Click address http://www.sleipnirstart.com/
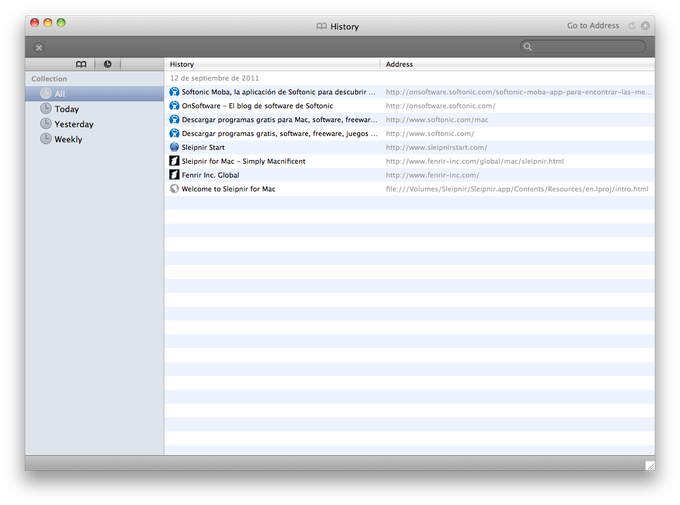 click(436, 148)
